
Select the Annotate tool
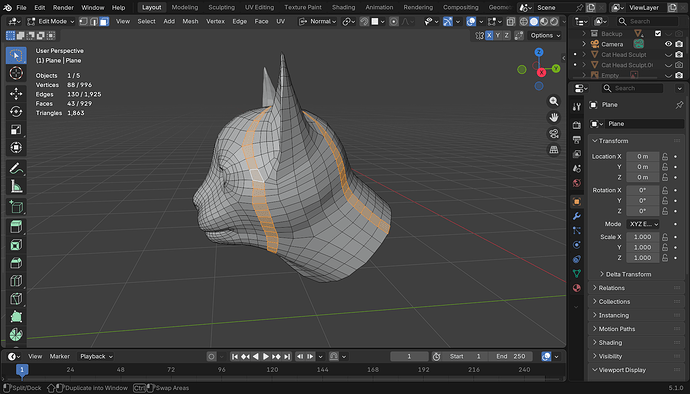click(16, 168)
